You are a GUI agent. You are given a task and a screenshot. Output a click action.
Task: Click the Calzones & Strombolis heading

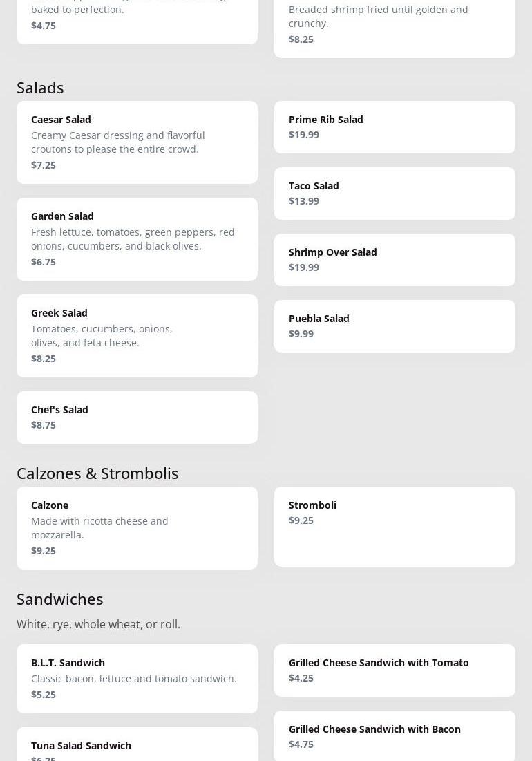(97, 473)
